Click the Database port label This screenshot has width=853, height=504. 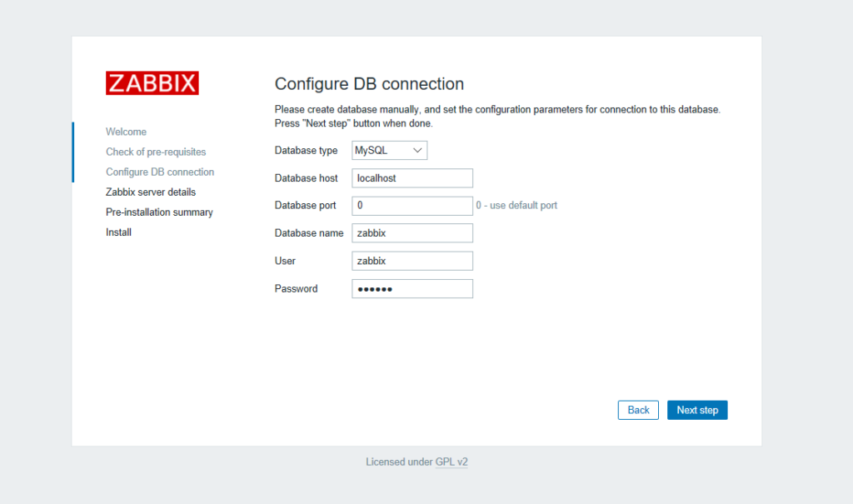(305, 205)
